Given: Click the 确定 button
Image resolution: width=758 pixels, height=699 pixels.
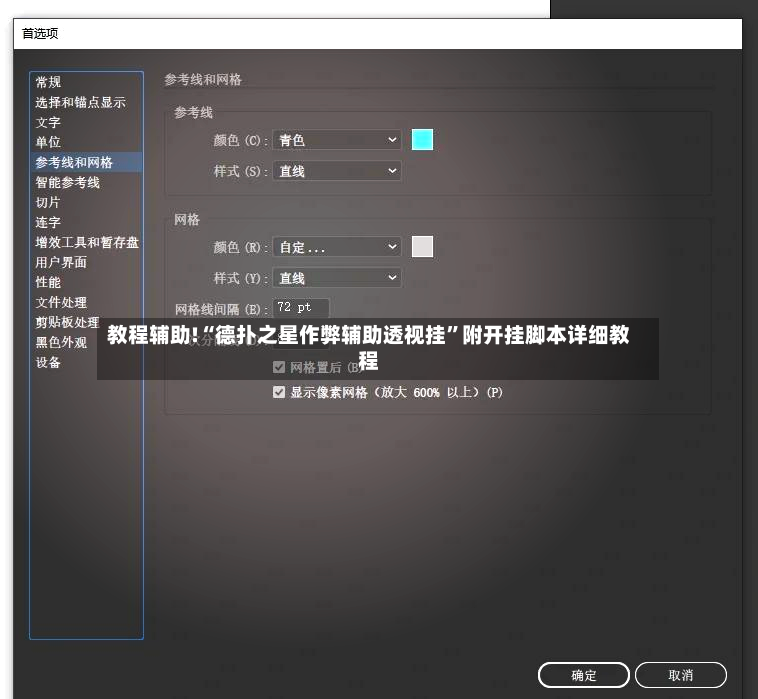Looking at the screenshot, I should pyautogui.click(x=583, y=675).
